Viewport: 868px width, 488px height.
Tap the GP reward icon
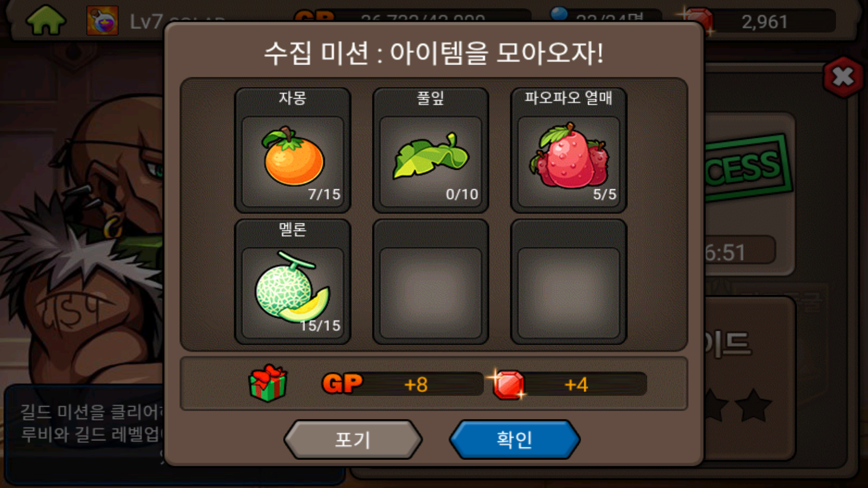coord(342,384)
